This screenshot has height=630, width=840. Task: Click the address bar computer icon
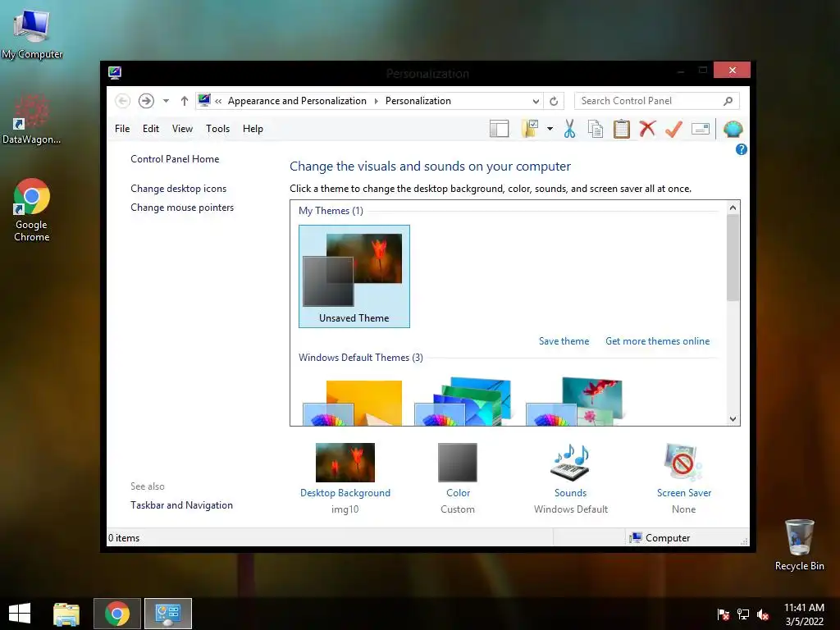(204, 100)
